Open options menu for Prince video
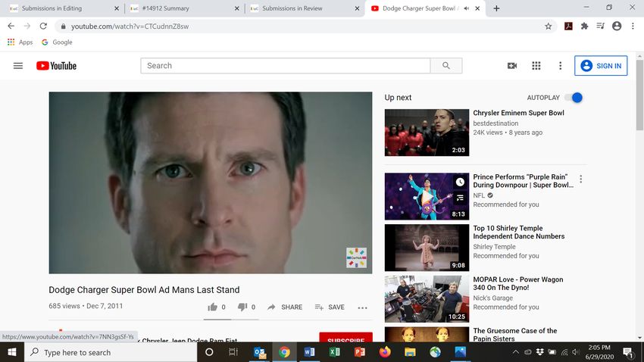 (x=581, y=179)
